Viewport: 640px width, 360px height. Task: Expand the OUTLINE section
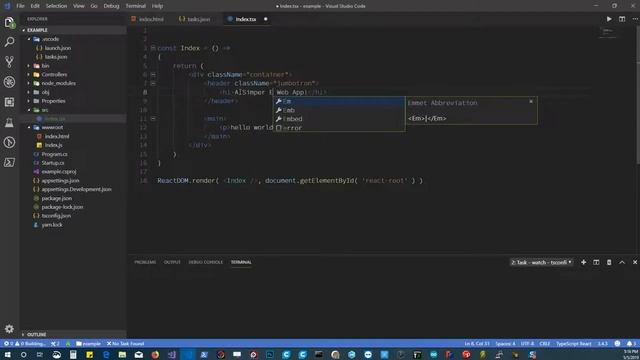pos(73,334)
